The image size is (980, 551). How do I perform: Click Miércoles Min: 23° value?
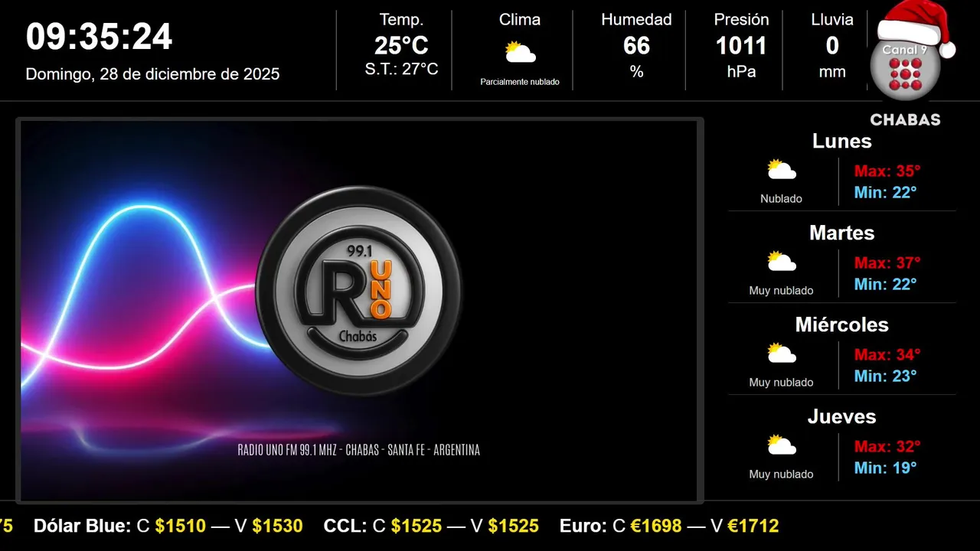(x=885, y=376)
